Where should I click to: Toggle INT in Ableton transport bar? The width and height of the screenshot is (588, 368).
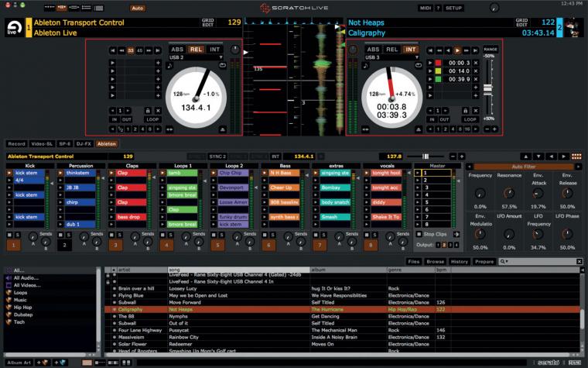275,156
